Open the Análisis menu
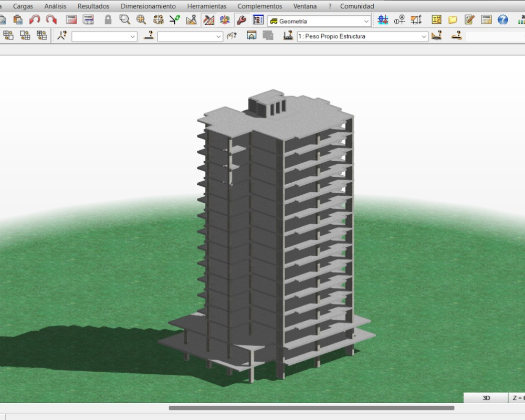Image resolution: width=525 pixels, height=420 pixels. [x=55, y=6]
